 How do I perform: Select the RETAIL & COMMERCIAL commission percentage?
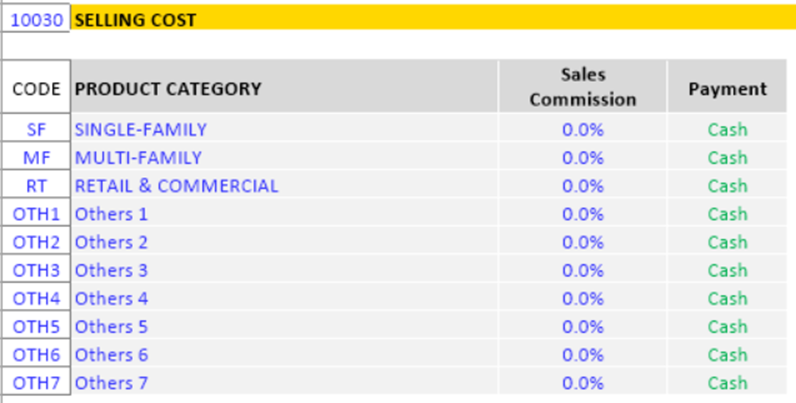(x=583, y=186)
